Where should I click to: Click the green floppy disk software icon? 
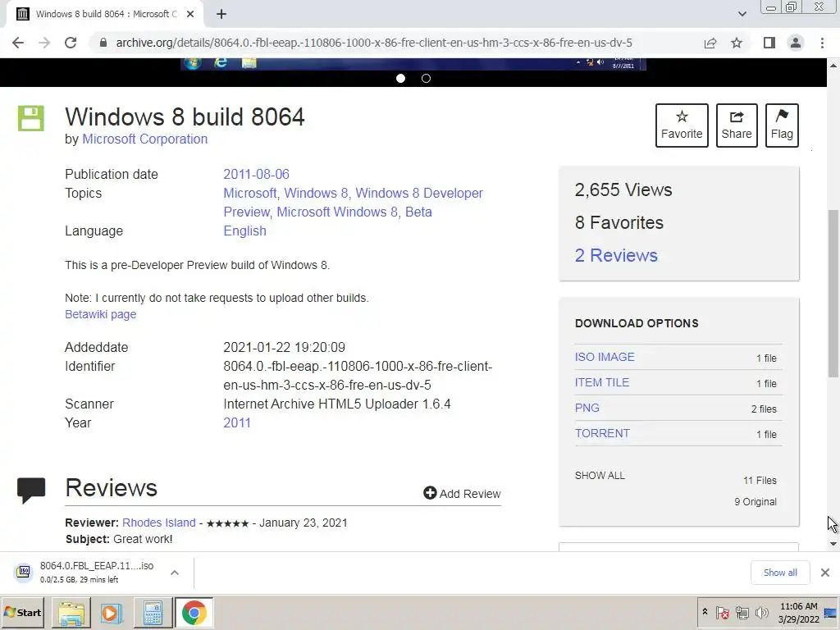[x=31, y=118]
